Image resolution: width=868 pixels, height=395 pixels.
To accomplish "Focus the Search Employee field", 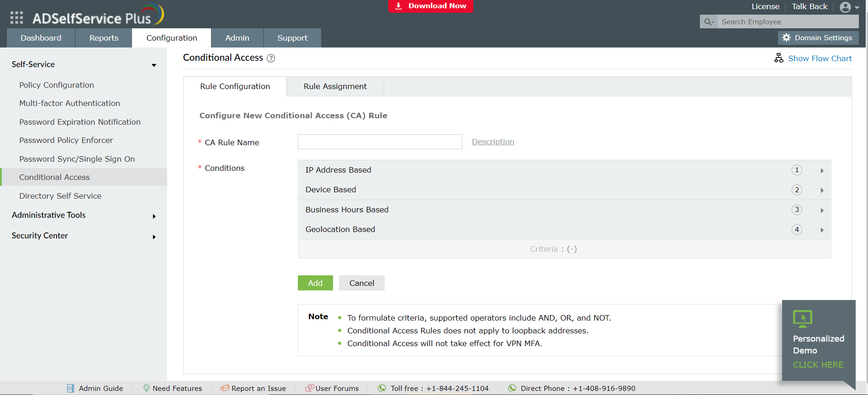I will point(788,22).
